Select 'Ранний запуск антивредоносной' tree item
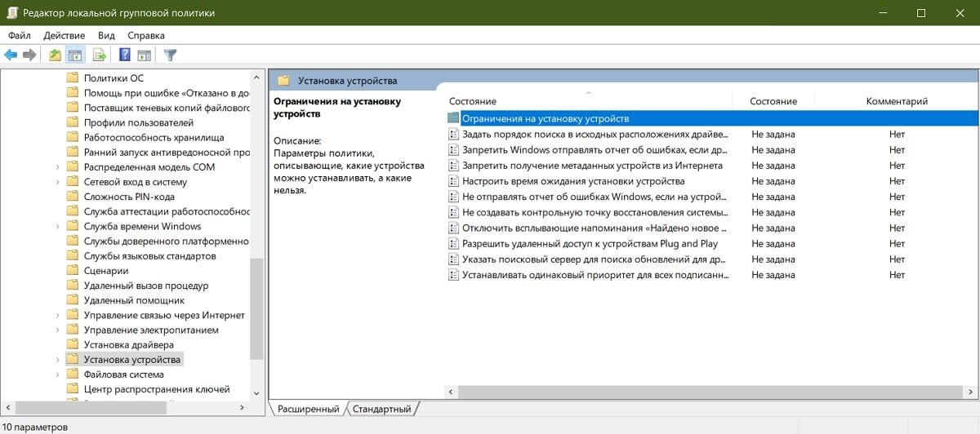The height and width of the screenshot is (434, 980). (x=167, y=153)
